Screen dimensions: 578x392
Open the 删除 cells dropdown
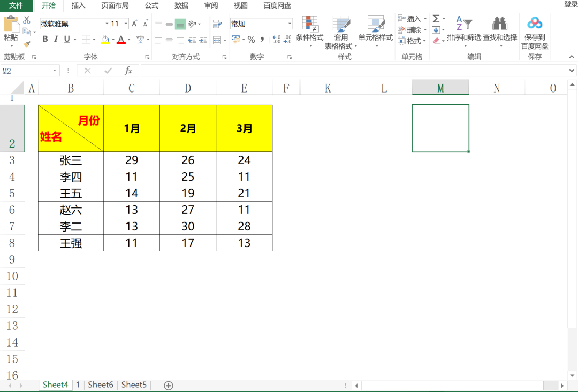point(425,30)
